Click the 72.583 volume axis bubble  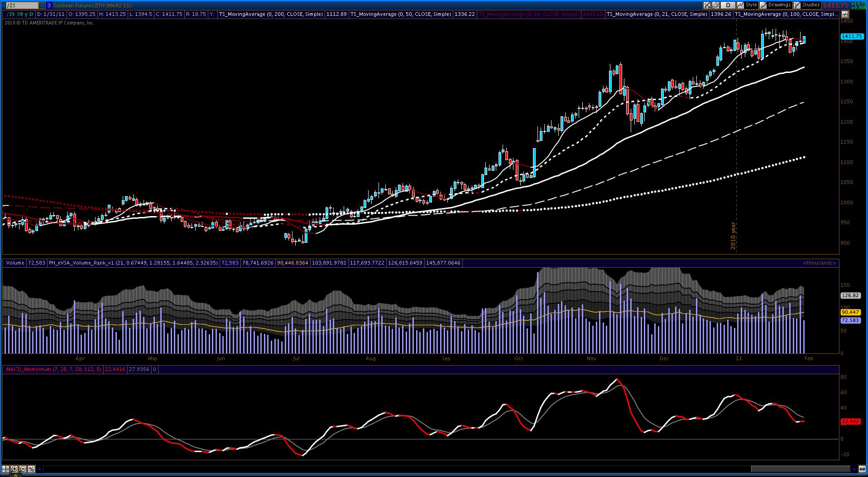tap(850, 320)
